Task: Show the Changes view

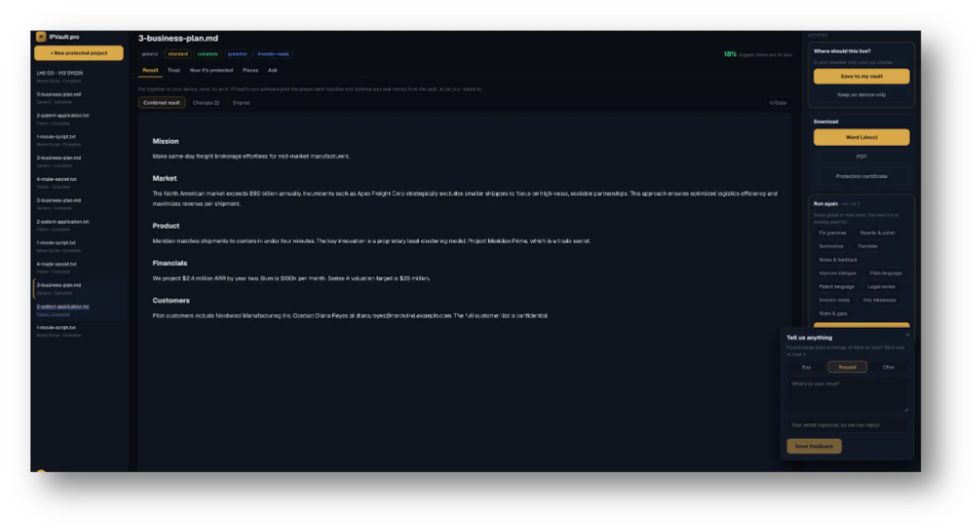Action: click(206, 103)
